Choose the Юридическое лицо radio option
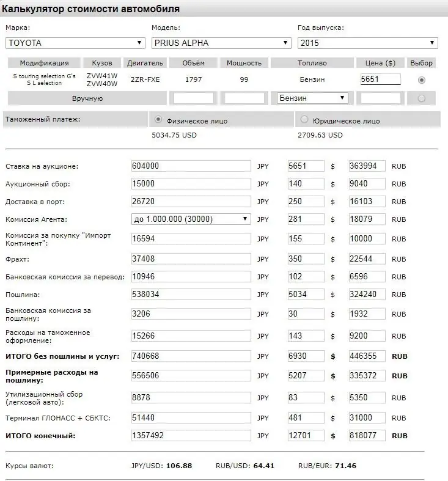The image size is (448, 481). click(304, 119)
